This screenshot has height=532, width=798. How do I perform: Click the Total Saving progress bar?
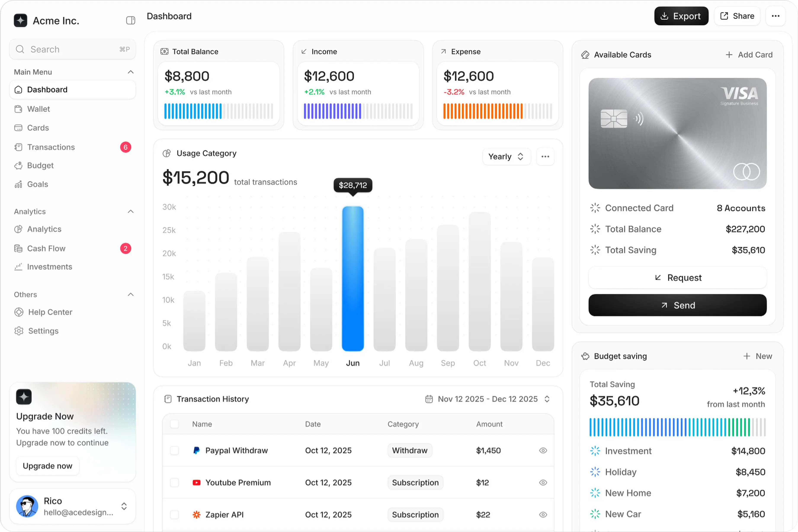pyautogui.click(x=678, y=427)
